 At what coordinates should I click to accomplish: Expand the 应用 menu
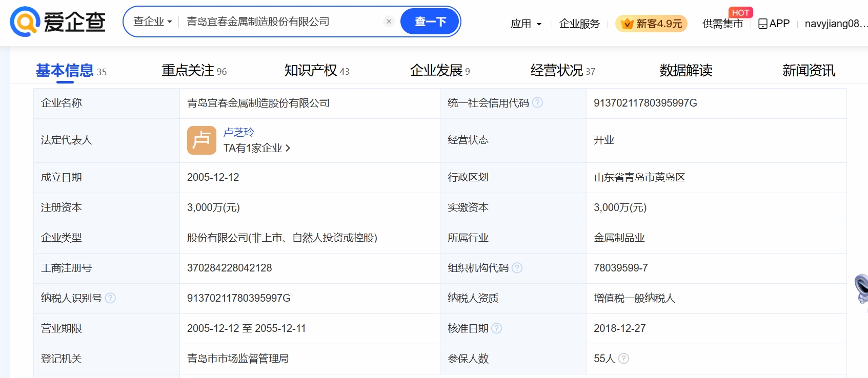[526, 24]
